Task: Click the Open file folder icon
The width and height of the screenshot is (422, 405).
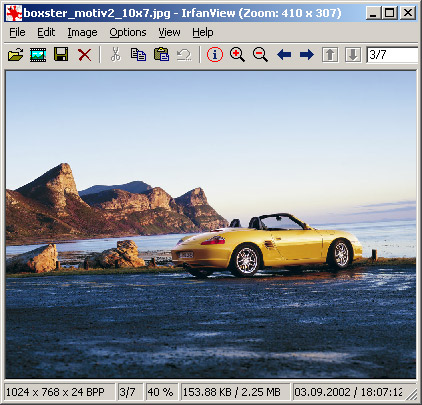Action: [x=15, y=54]
